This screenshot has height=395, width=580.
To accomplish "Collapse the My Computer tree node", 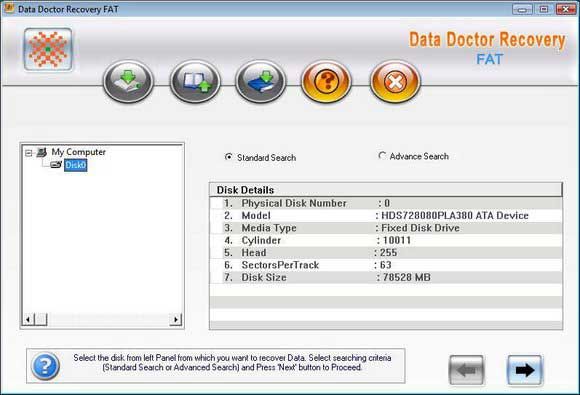I will pyautogui.click(x=28, y=153).
